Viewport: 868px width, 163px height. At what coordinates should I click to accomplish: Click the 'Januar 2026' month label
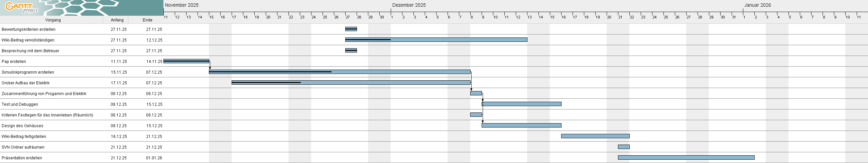pos(757,5)
